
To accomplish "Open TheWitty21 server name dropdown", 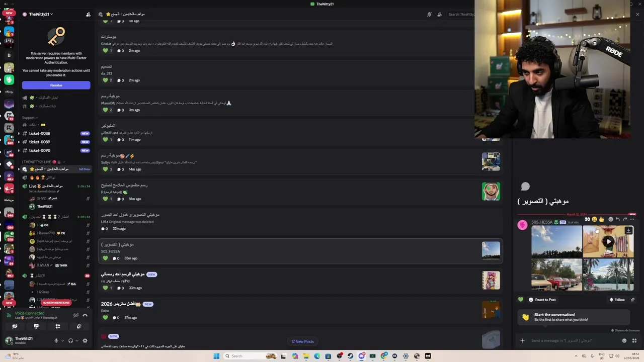I will pos(41,14).
